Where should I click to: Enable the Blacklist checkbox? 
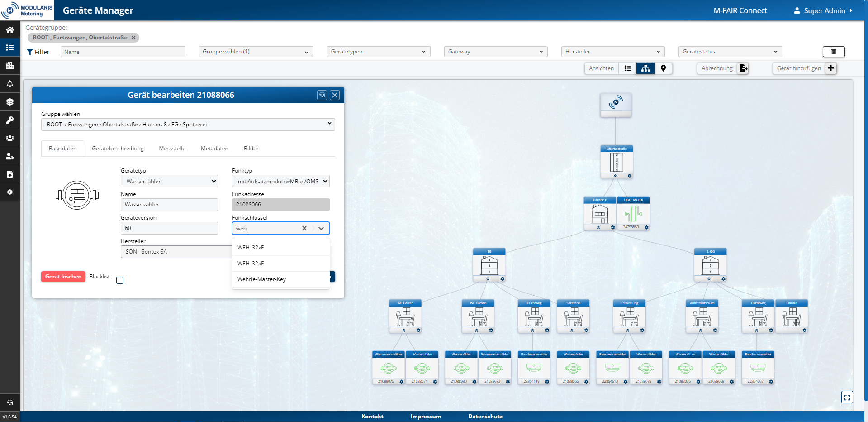(120, 280)
